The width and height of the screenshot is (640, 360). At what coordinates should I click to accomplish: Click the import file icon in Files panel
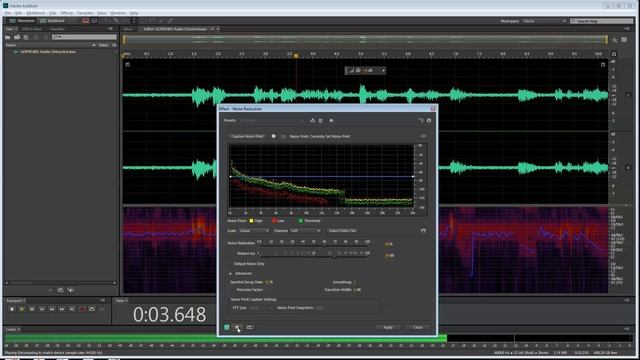17,37
